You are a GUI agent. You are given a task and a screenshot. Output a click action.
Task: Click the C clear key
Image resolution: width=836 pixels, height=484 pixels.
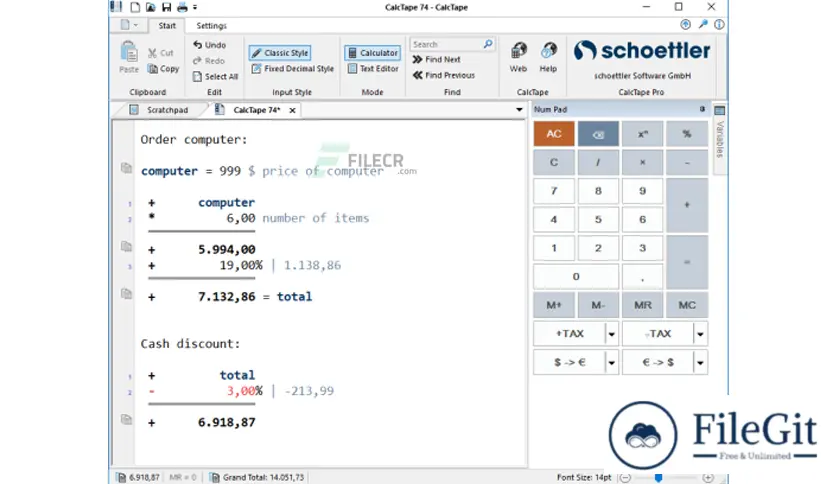click(x=554, y=162)
